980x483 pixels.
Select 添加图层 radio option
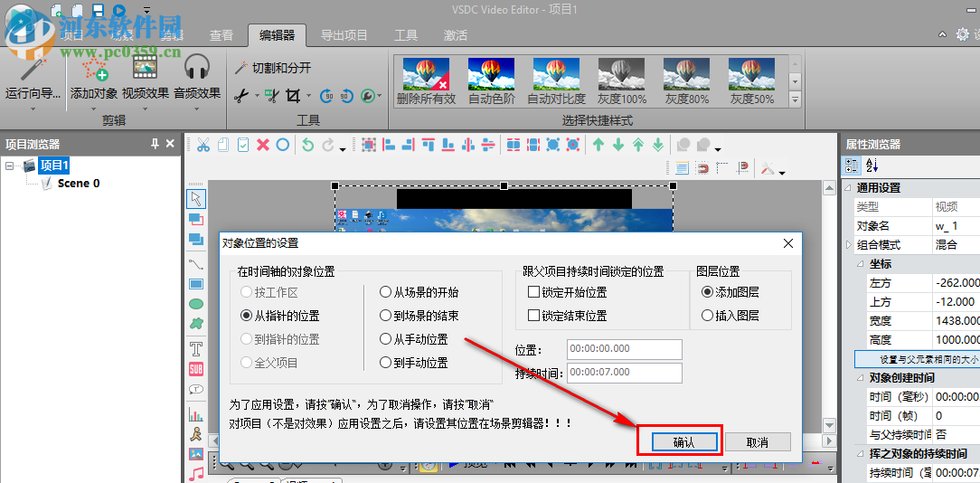[x=730, y=292]
